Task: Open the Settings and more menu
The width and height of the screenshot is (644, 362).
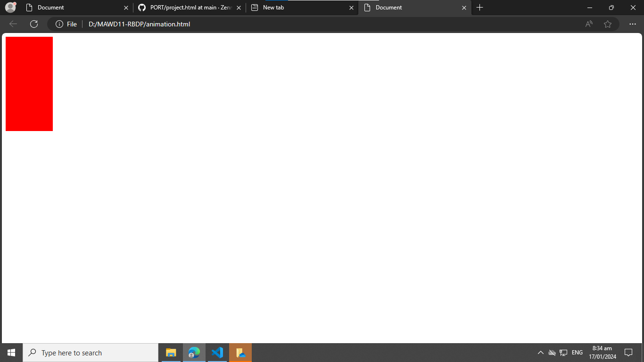Action: tap(633, 24)
